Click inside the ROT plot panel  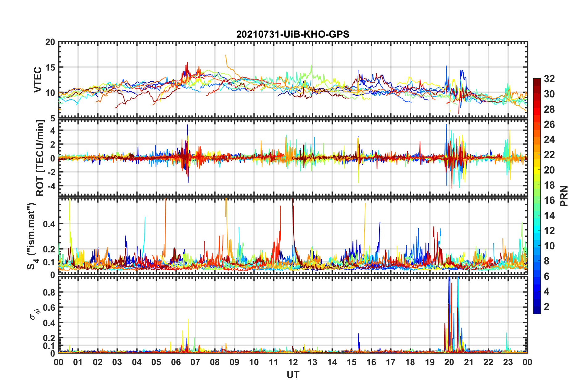[x=293, y=158]
